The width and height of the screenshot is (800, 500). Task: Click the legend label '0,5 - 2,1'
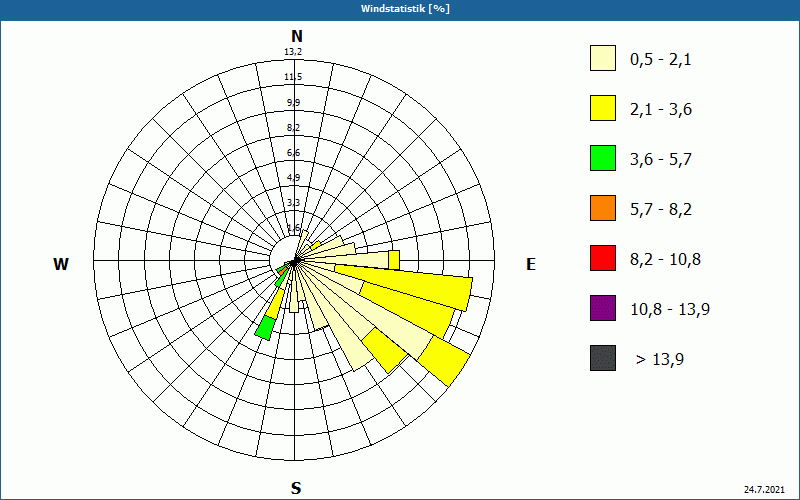[661, 60]
